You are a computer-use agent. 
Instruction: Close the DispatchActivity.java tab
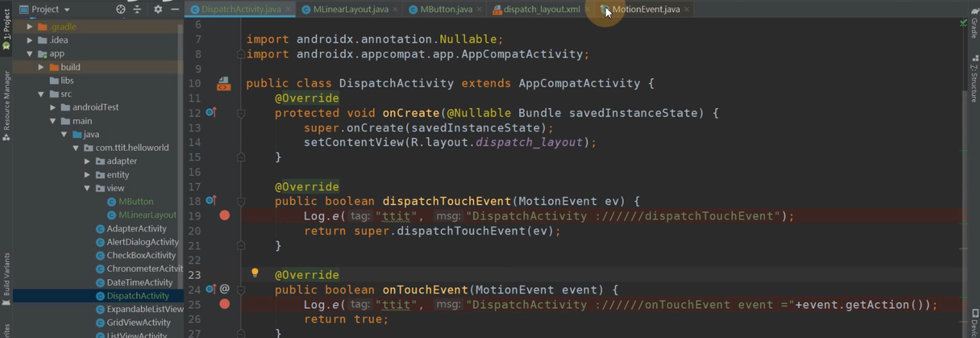(x=289, y=9)
